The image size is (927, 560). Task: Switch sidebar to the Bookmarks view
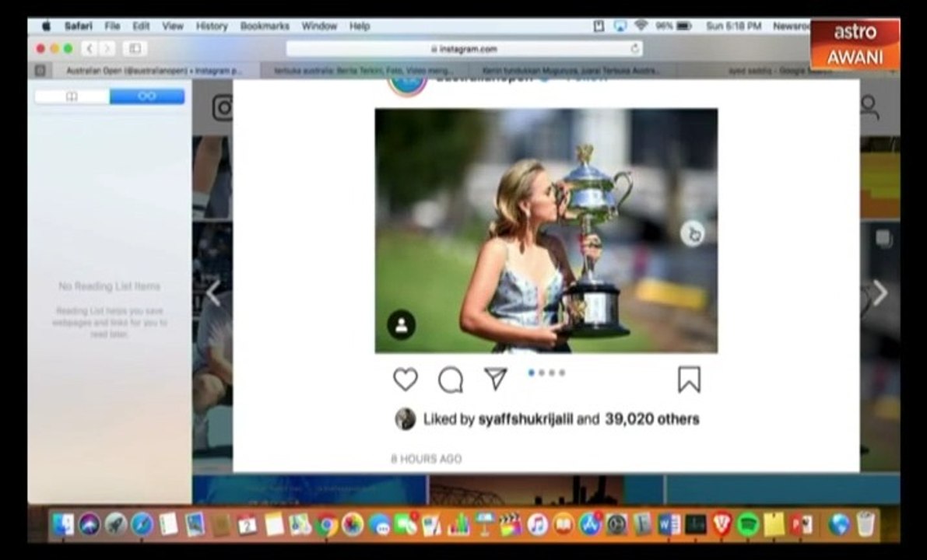point(72,96)
